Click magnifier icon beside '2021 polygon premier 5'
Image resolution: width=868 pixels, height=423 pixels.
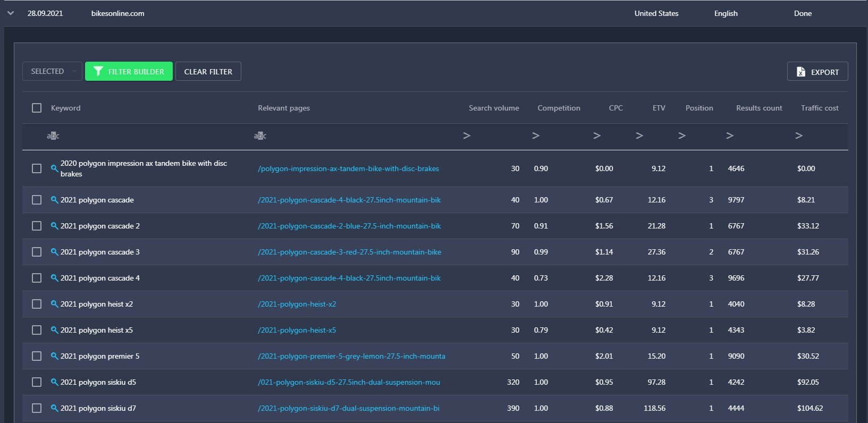tap(54, 356)
